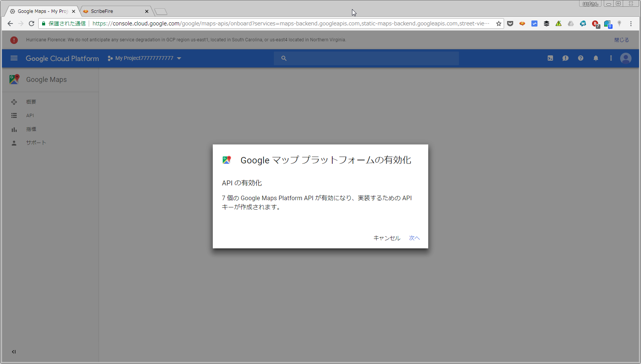
Task: Click the Hurricane Florence banner message
Action: [186, 40]
